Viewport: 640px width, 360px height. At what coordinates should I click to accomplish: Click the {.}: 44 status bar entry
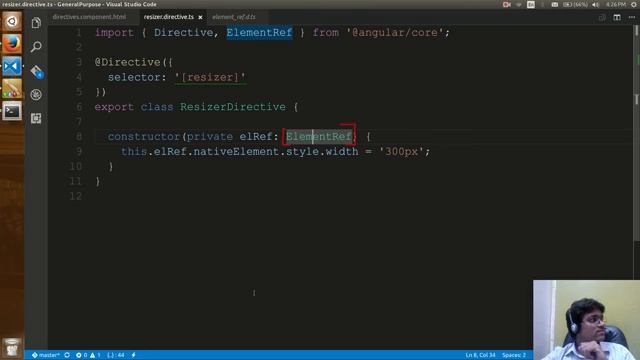coord(116,355)
